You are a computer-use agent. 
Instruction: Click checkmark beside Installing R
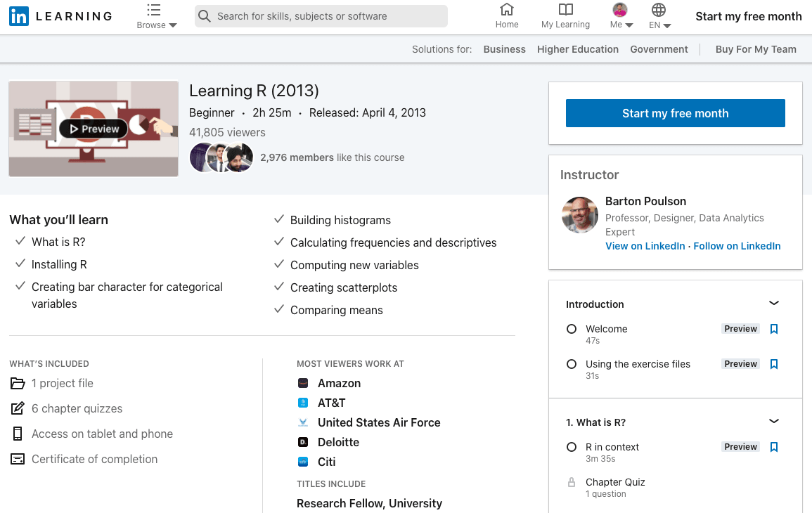click(x=20, y=263)
